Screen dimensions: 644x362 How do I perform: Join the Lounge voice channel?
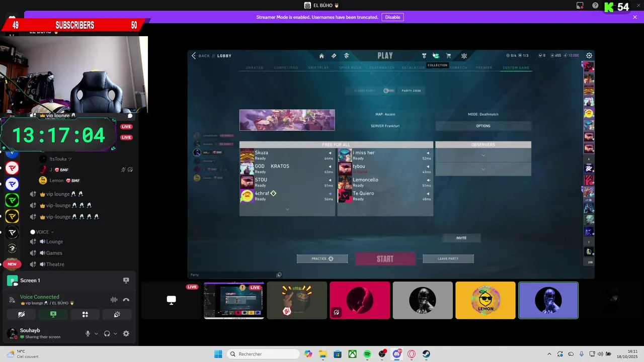[55, 241]
